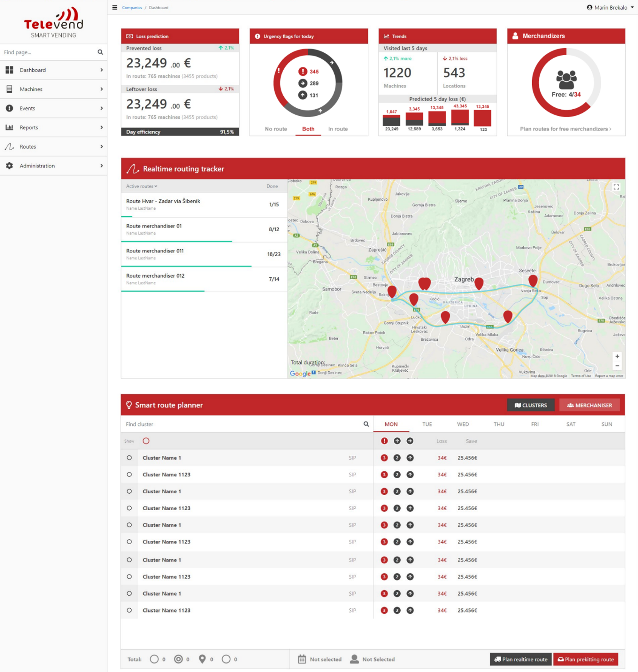Image resolution: width=638 pixels, height=672 pixels.
Task: Switch to the TUE tab in Smart route planner
Action: (x=427, y=424)
